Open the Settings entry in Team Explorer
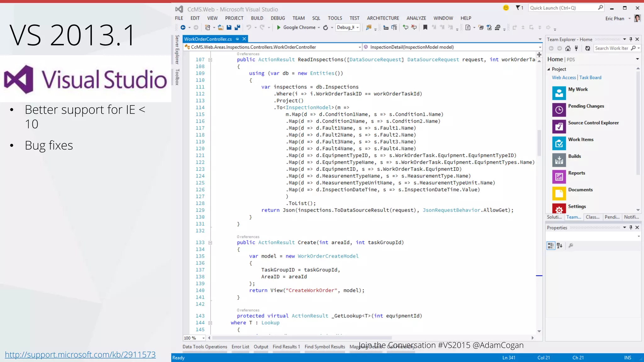This screenshot has width=644, height=362. pyautogui.click(x=577, y=206)
